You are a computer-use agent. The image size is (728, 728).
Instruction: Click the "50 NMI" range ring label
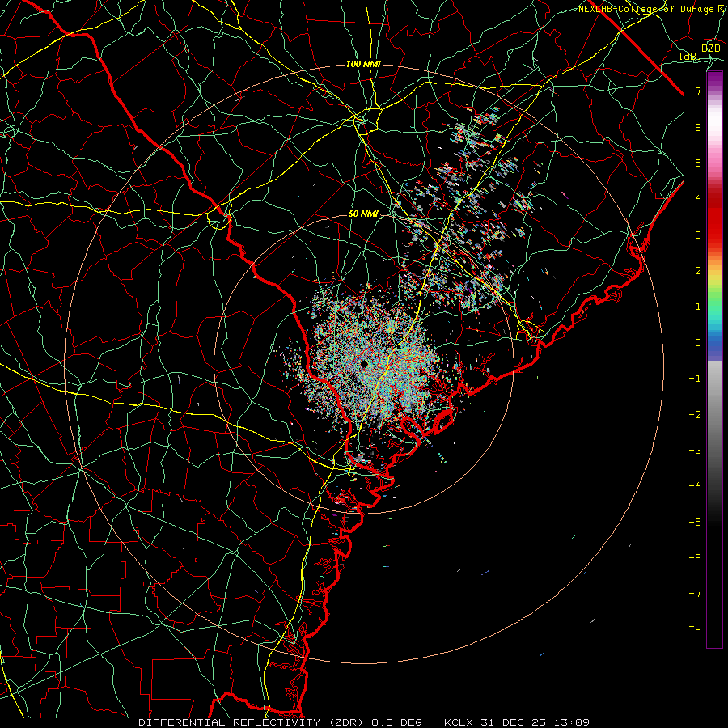(x=363, y=214)
